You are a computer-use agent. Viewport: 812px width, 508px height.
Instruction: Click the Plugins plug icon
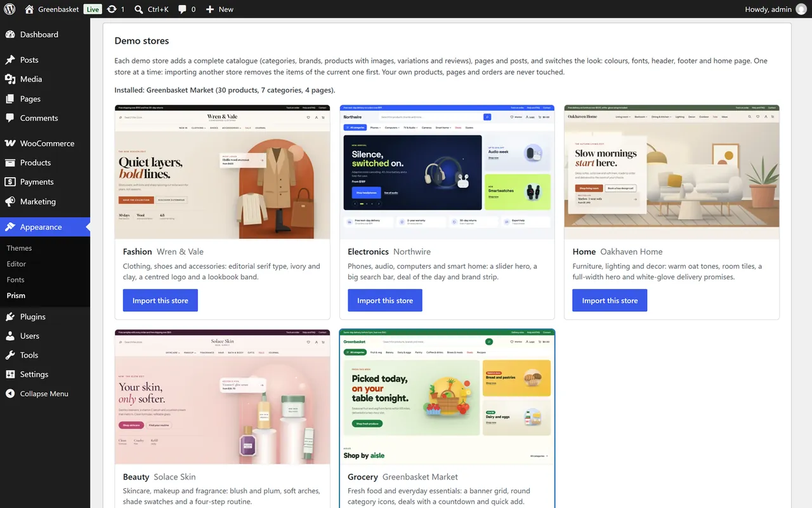tap(10, 316)
